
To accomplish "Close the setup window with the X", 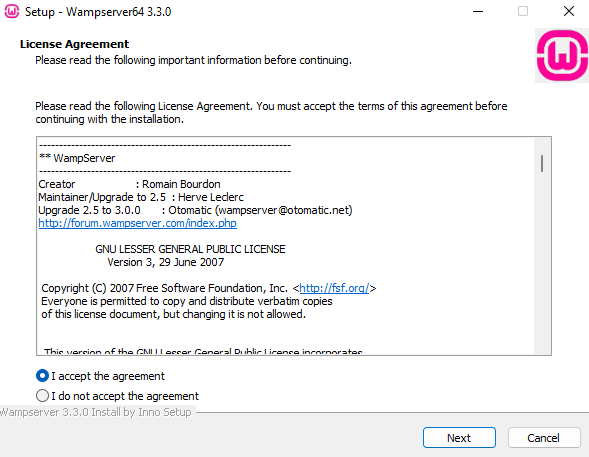I will tap(569, 11).
